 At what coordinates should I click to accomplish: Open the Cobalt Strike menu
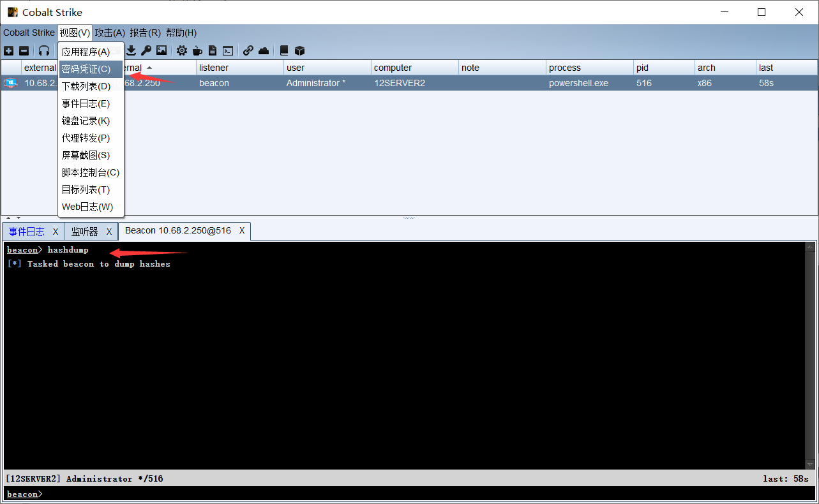[29, 33]
